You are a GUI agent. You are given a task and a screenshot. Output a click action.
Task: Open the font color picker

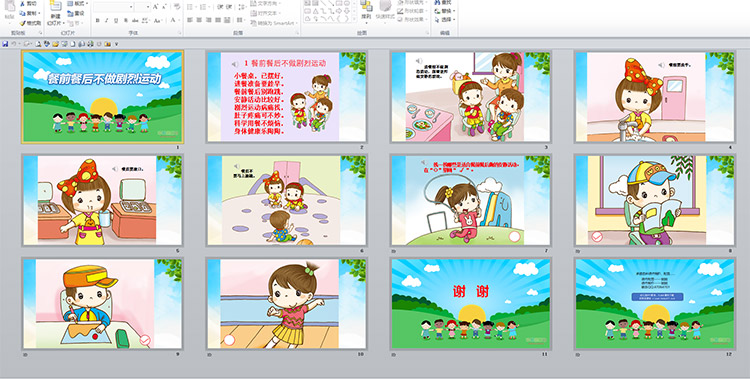click(x=174, y=21)
